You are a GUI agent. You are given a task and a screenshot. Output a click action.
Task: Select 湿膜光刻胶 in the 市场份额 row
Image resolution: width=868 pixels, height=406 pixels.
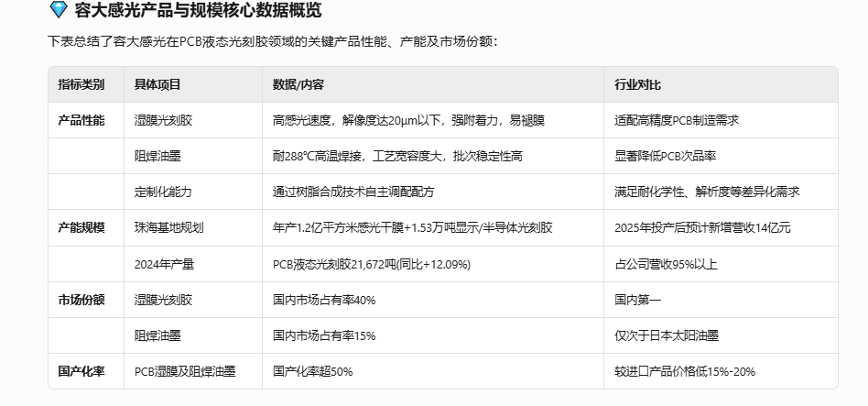coord(163,300)
